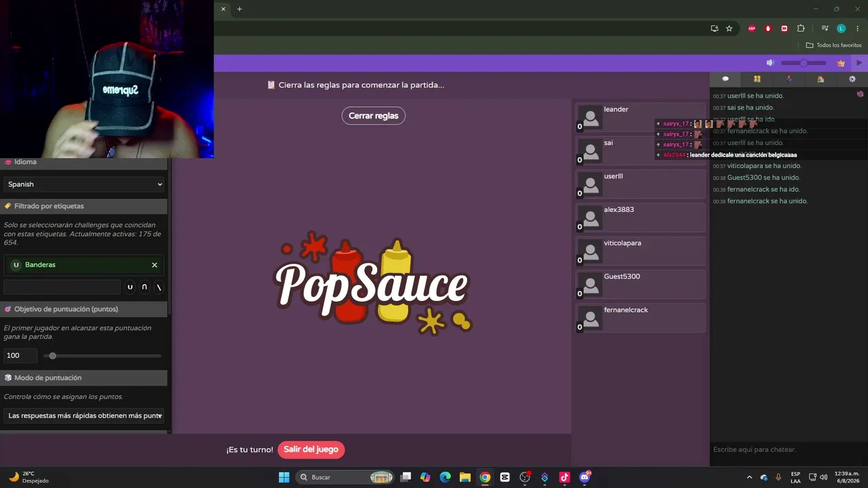Viewport: 868px width, 488px height.
Task: Open Task View from the taskbar
Action: coord(406,477)
